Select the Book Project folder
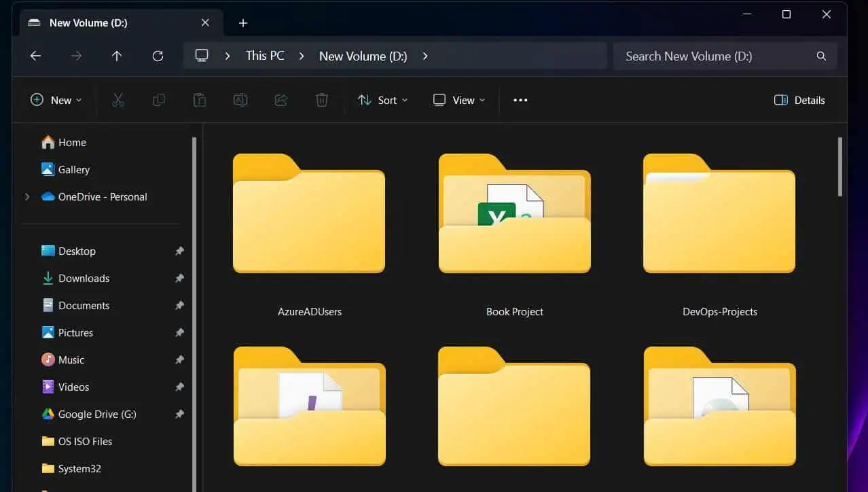Image resolution: width=868 pixels, height=492 pixels. [x=515, y=235]
